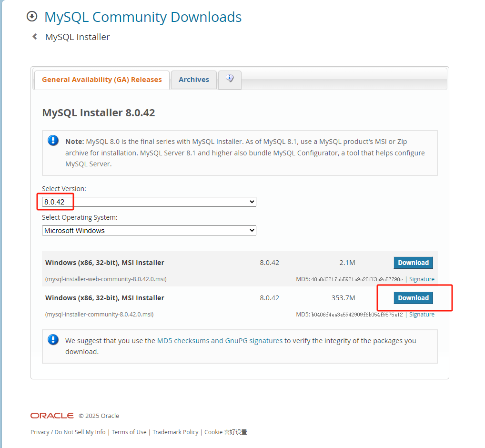Open the information icon tab
The height and width of the screenshot is (448, 485).
click(230, 79)
